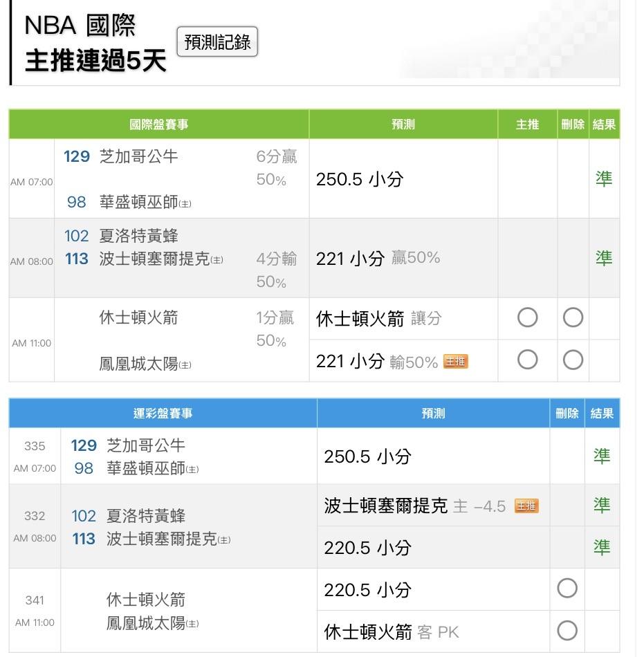Click the blue 運彩盤賽事 table header

163,414
